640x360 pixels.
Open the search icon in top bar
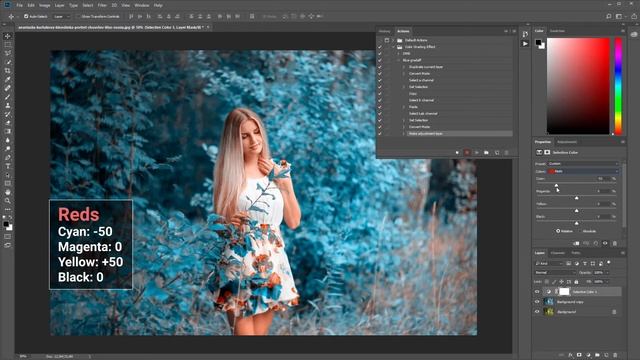coord(609,16)
